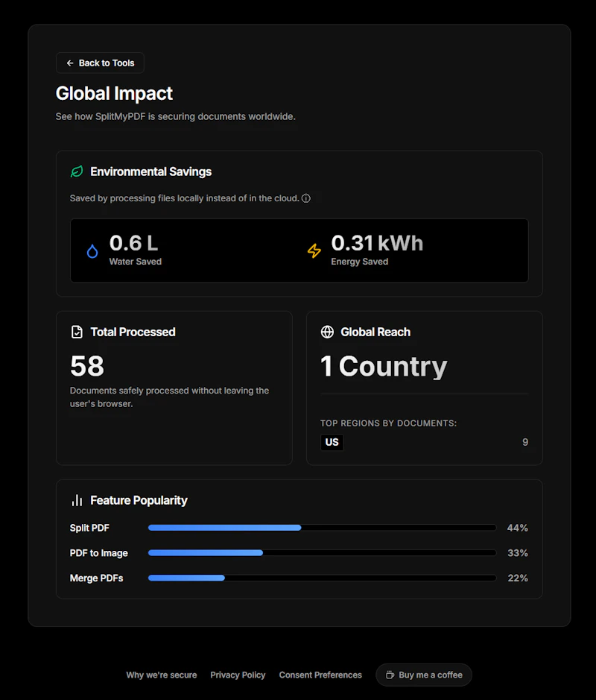This screenshot has height=700, width=596.
Task: Click the Merge PDFs progress bar
Action: [x=322, y=578]
